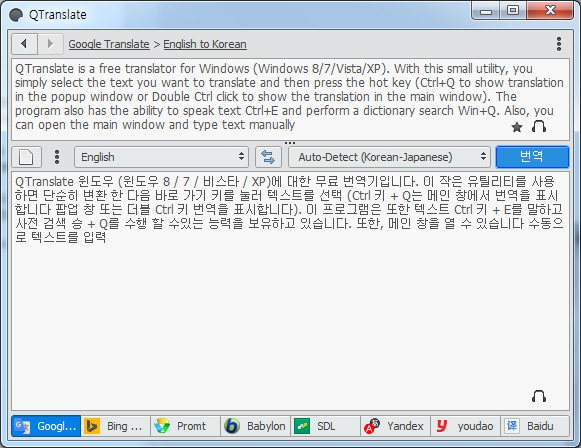The image size is (581, 448).
Task: Switch to the youdao service tab
Action: (x=465, y=426)
